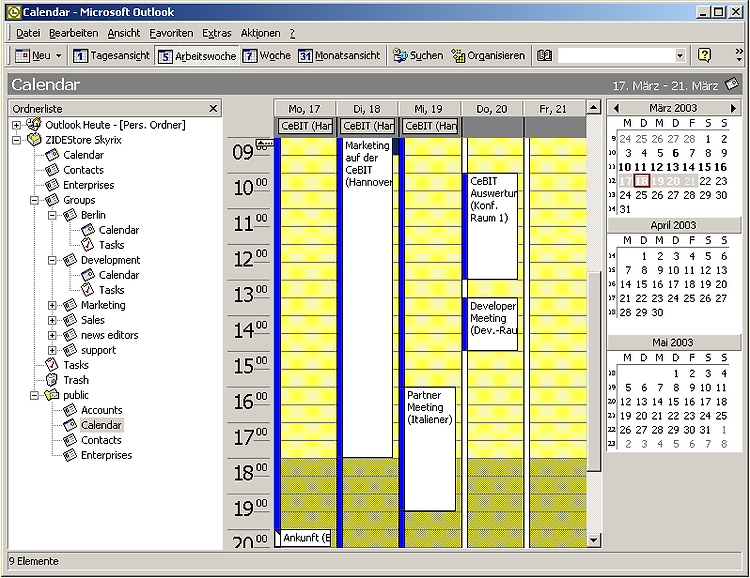This screenshot has width=750, height=578.
Task: Open the public Enterprises folder
Action: (x=106, y=455)
